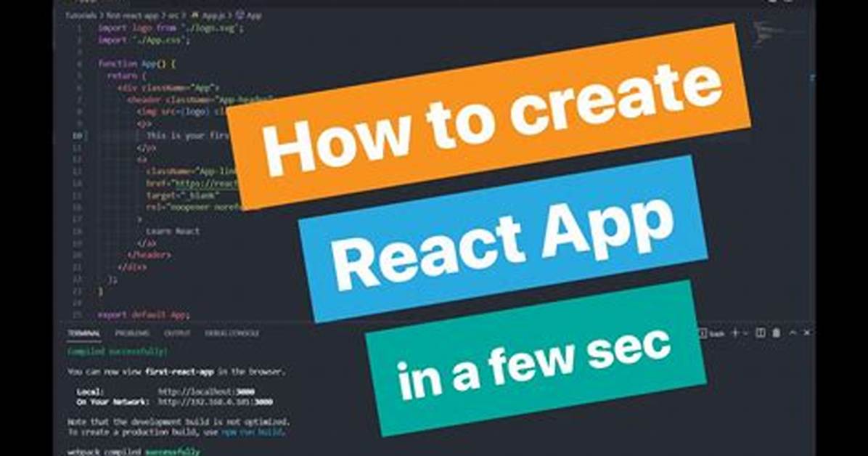Click the 'Note that the development build' line
868x456 pixels.
[x=179, y=422]
